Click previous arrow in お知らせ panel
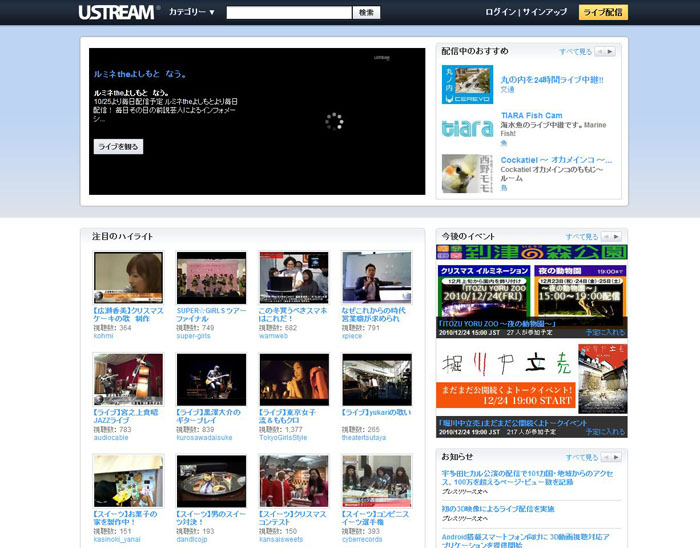This screenshot has width=700, height=548. pyautogui.click(x=606, y=457)
